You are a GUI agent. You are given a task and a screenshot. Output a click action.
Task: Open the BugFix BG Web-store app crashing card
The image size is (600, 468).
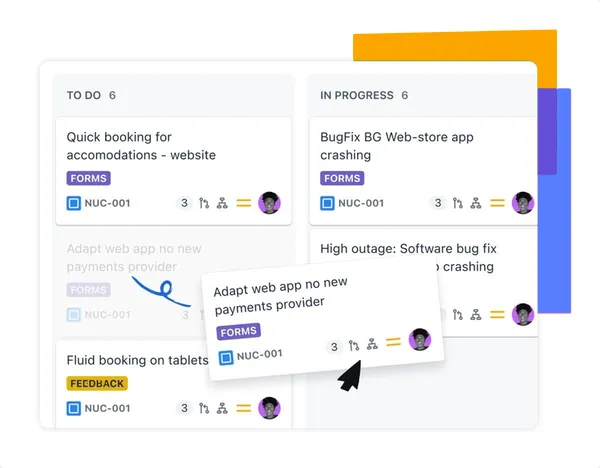pyautogui.click(x=396, y=146)
